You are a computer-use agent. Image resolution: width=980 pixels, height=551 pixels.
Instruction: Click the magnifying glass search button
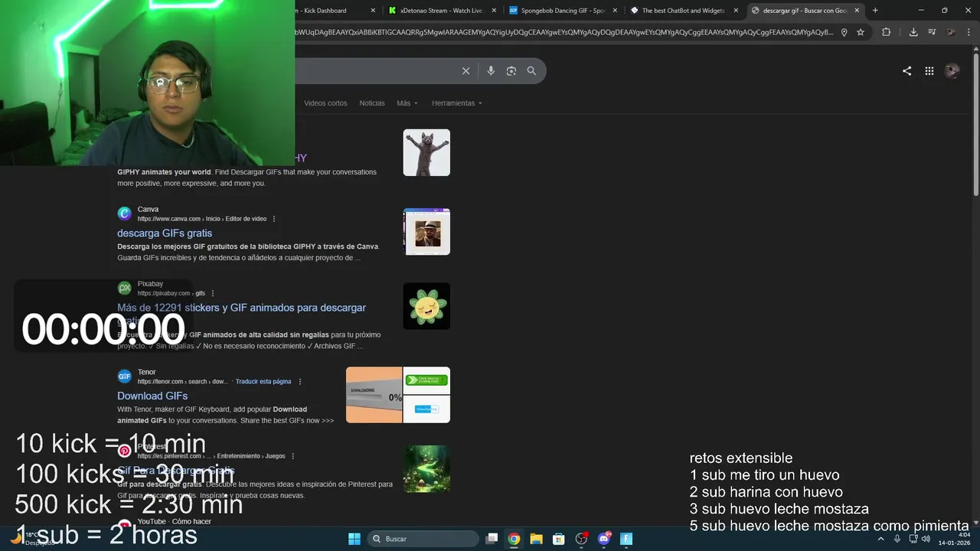click(x=531, y=70)
